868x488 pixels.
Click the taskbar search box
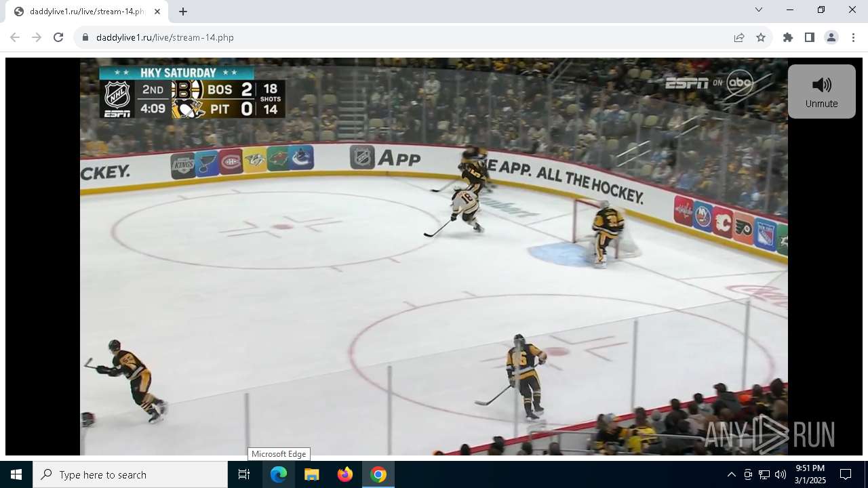130,474
